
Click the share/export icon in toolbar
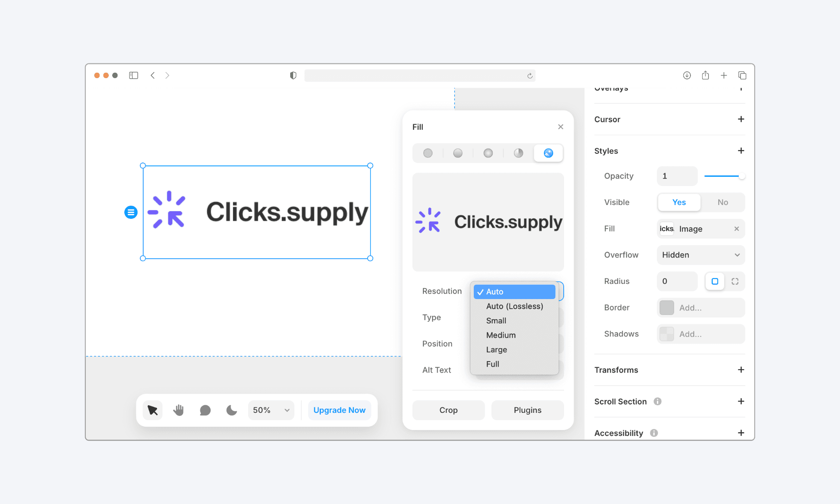point(705,76)
